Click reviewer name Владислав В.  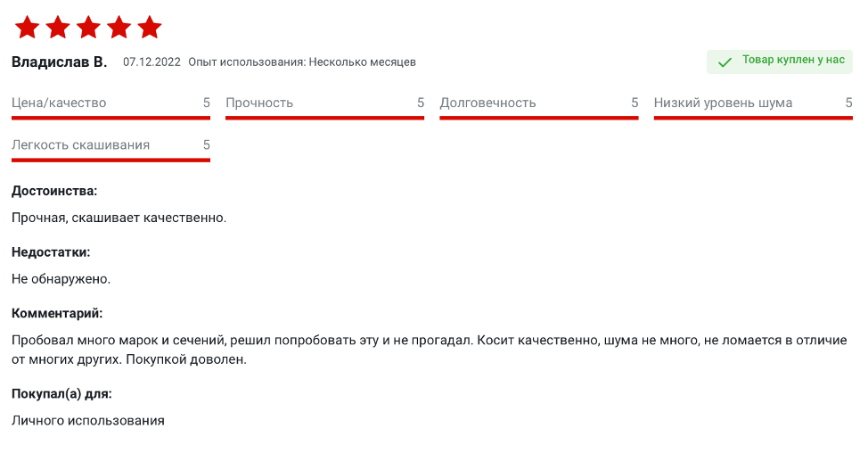coord(59,62)
